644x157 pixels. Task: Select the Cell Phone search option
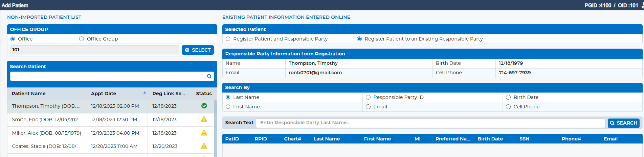click(508, 107)
